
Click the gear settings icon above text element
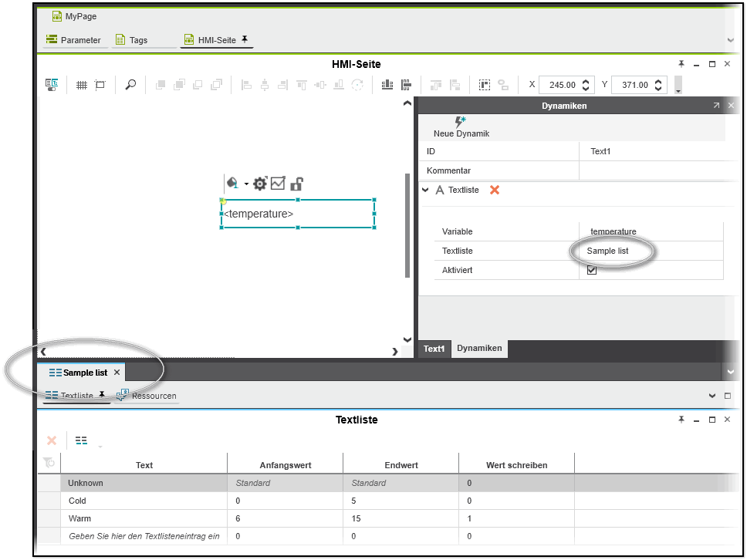[260, 184]
